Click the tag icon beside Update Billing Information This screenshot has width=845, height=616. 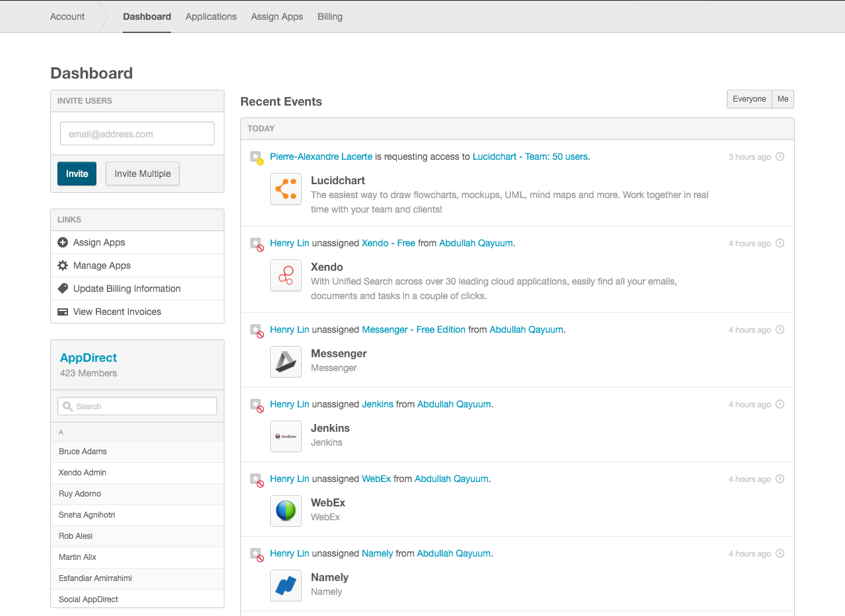coord(63,289)
